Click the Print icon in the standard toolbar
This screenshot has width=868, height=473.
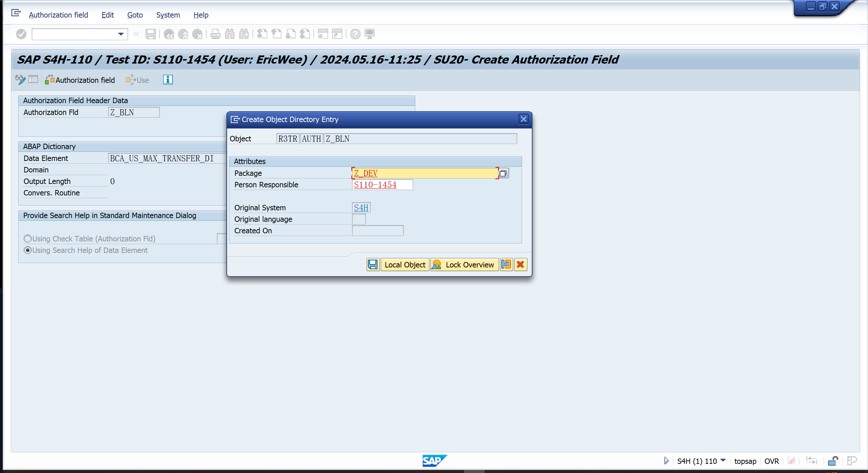pyautogui.click(x=215, y=34)
